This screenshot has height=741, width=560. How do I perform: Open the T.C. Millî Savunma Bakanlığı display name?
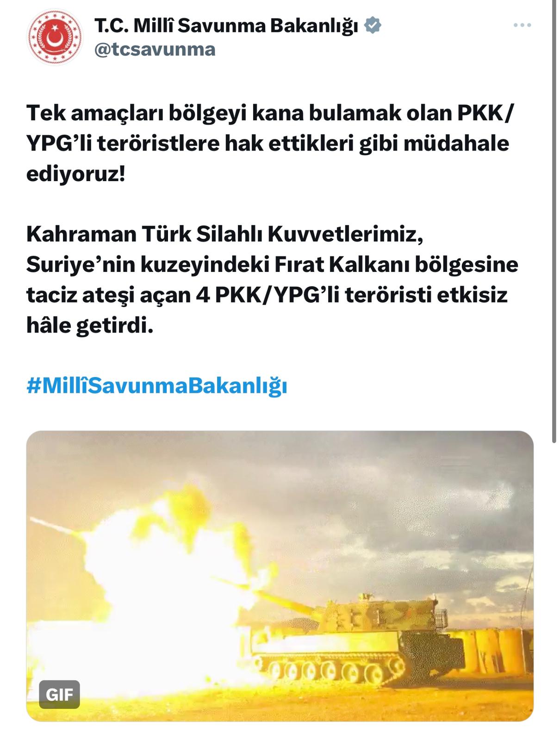click(x=226, y=25)
